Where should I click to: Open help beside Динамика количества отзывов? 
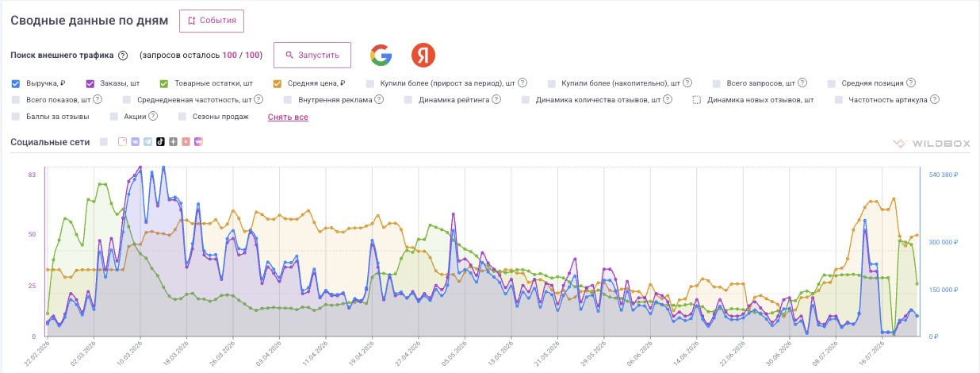coord(668,100)
